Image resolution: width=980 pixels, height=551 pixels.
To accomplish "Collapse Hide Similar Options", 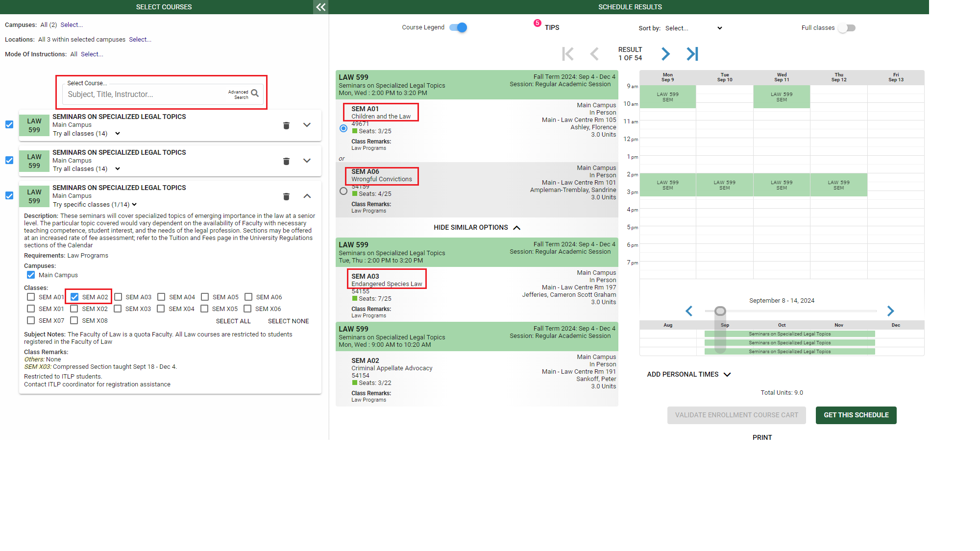I will (476, 227).
